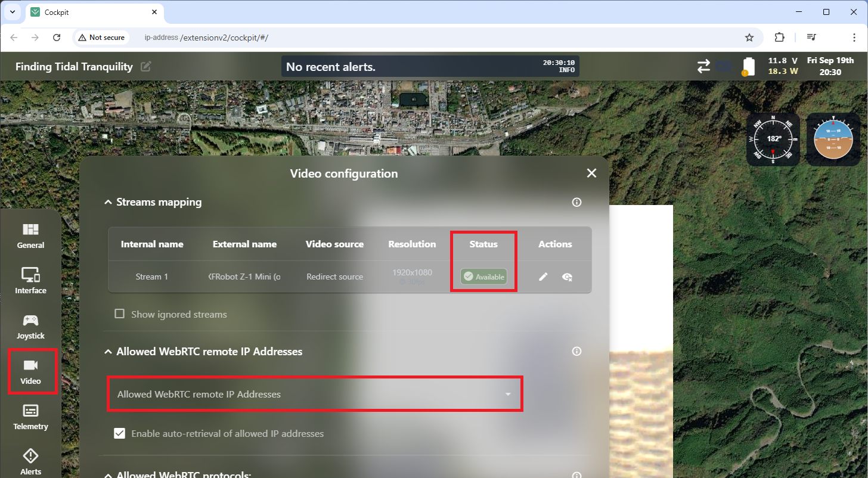Click the mission name edit icon
868x478 pixels.
pos(145,67)
